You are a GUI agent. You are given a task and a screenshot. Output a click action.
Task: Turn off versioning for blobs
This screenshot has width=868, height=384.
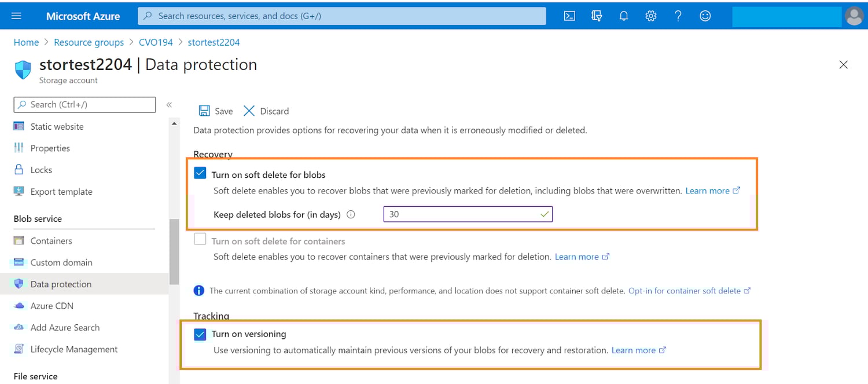pyautogui.click(x=200, y=334)
